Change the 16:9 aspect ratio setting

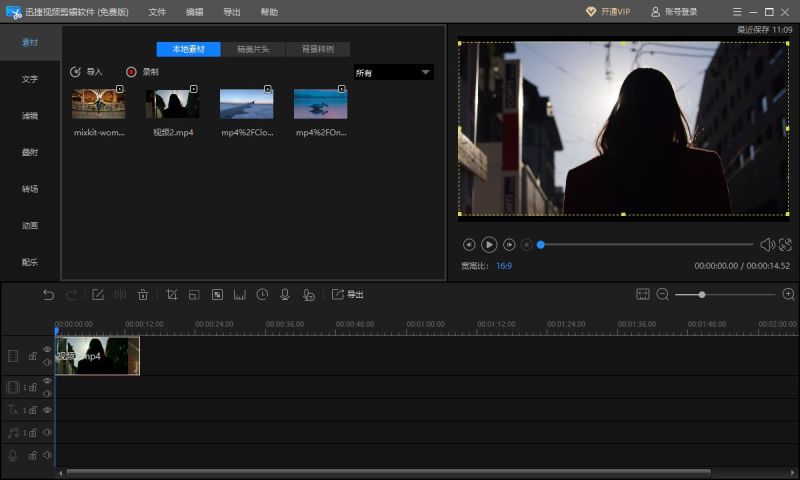(x=504, y=266)
